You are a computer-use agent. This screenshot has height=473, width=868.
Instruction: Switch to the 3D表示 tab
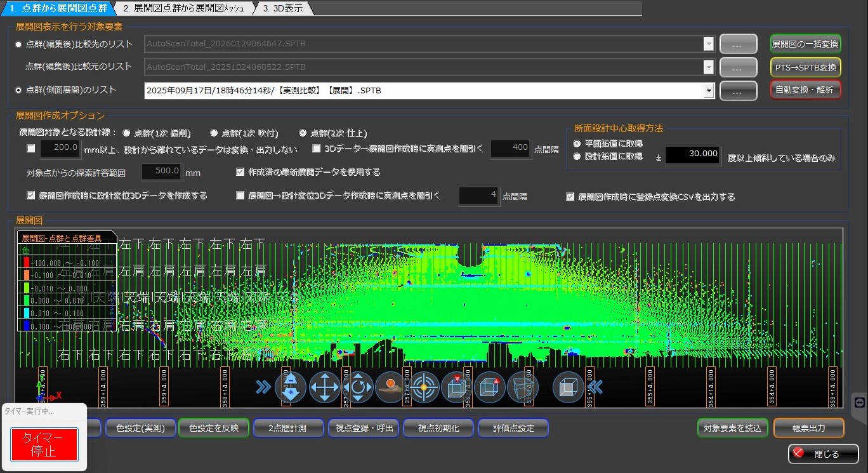(x=283, y=8)
